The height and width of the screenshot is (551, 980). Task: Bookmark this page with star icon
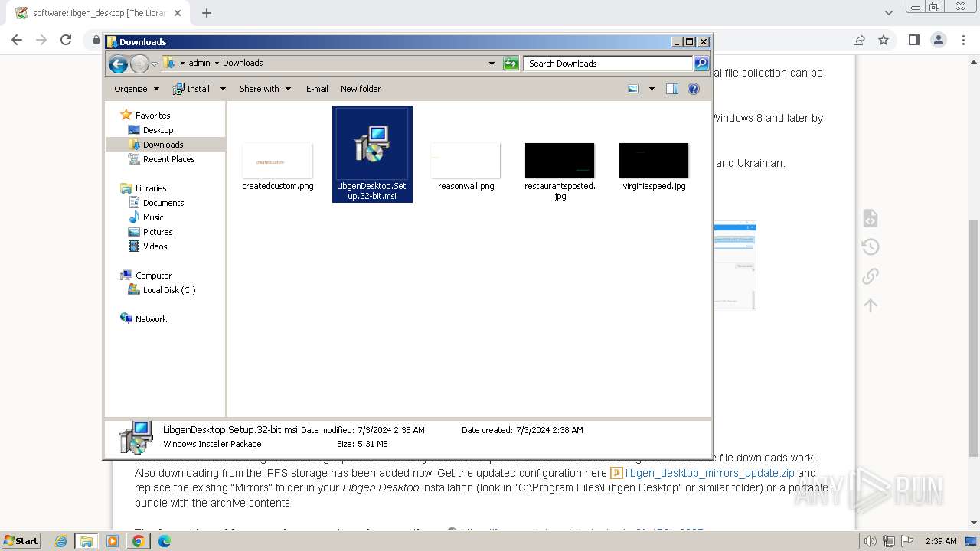click(884, 40)
